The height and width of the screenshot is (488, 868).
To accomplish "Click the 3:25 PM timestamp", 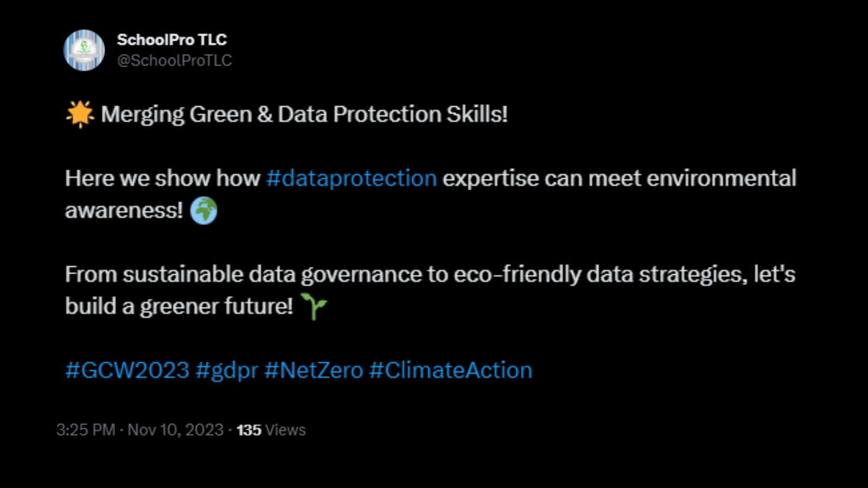I will point(86,430).
